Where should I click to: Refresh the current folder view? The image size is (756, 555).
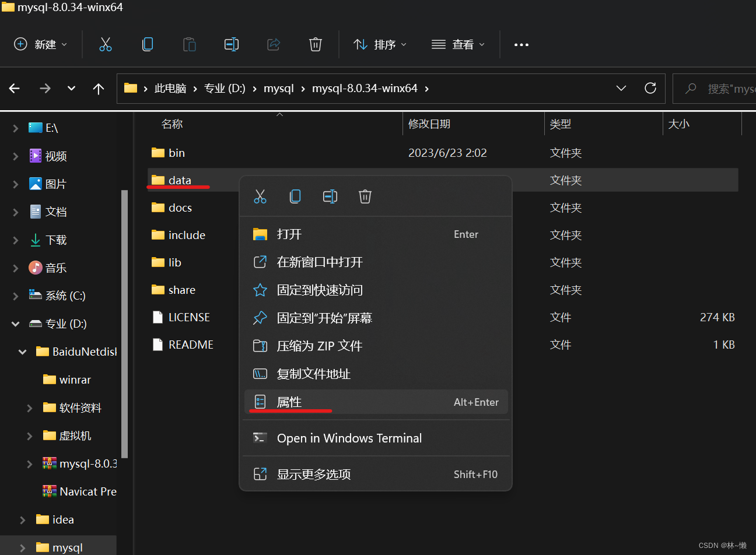point(650,88)
